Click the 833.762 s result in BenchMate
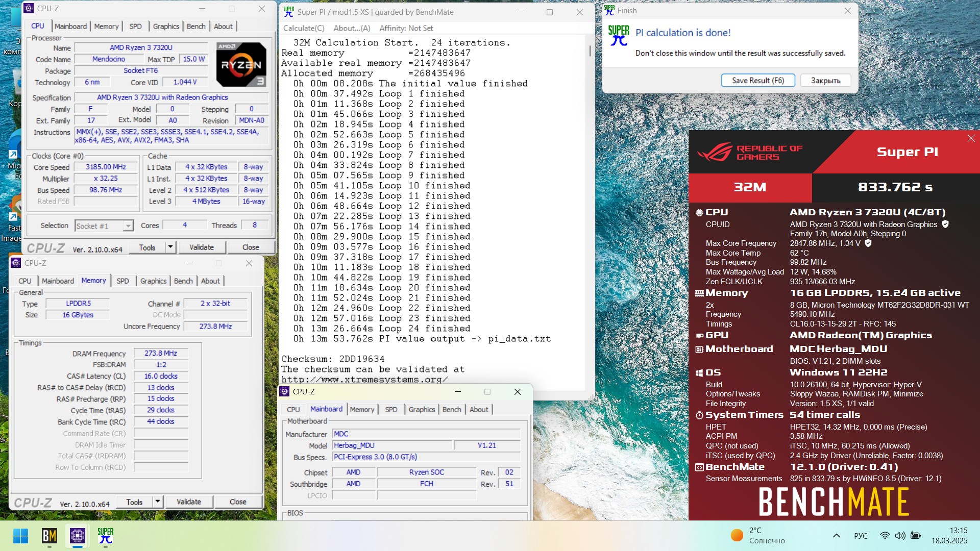Image resolution: width=980 pixels, height=551 pixels. [x=895, y=187]
